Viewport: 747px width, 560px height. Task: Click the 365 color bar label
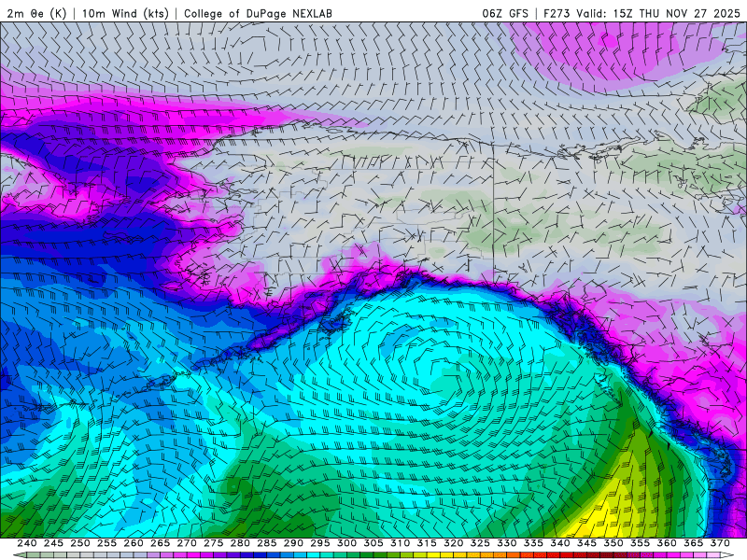[x=694, y=543]
